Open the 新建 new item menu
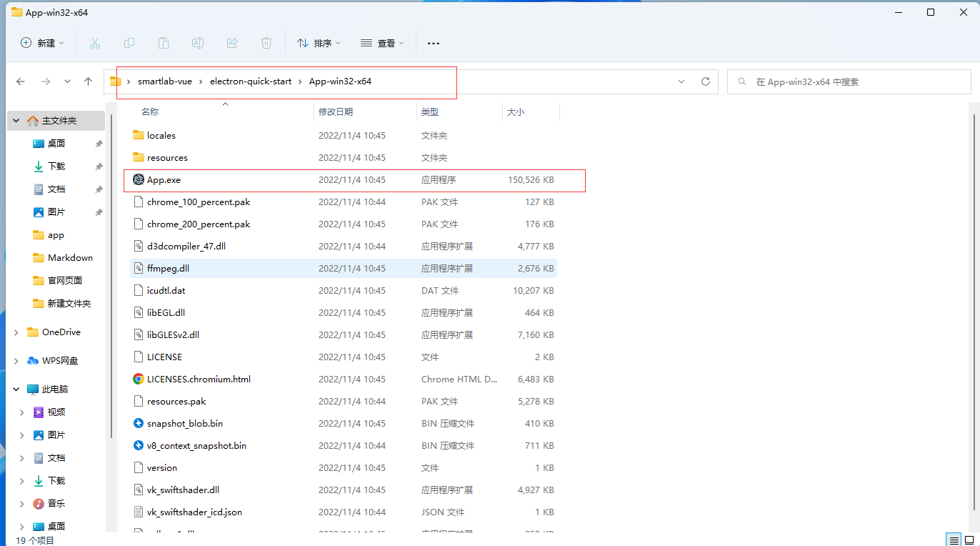This screenshot has width=980, height=546. click(x=43, y=43)
